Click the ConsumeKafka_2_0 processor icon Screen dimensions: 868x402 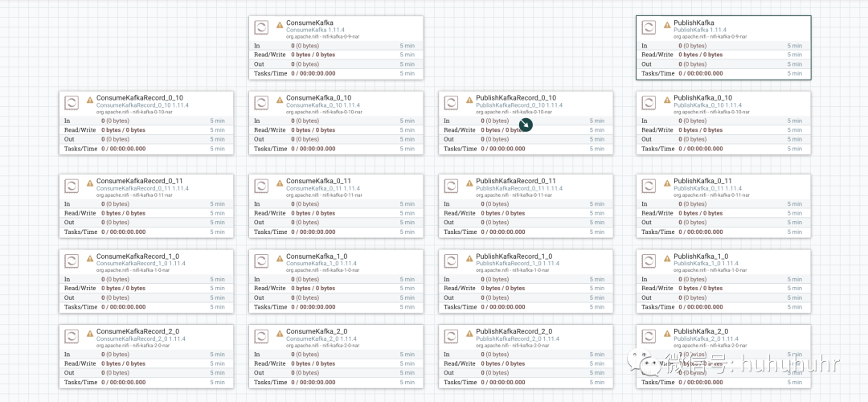(261, 336)
